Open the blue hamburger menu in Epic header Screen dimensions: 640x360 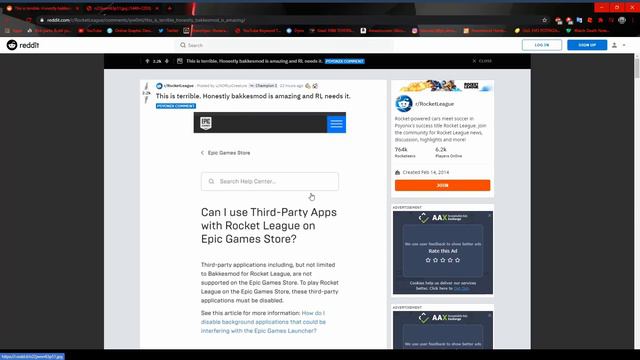tap(336, 123)
